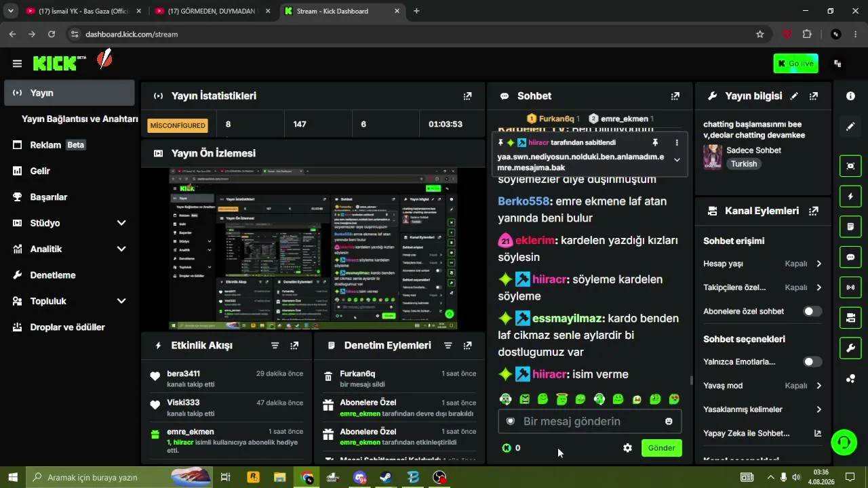Click the Sadece Sohbet category thumbnail

(713, 157)
